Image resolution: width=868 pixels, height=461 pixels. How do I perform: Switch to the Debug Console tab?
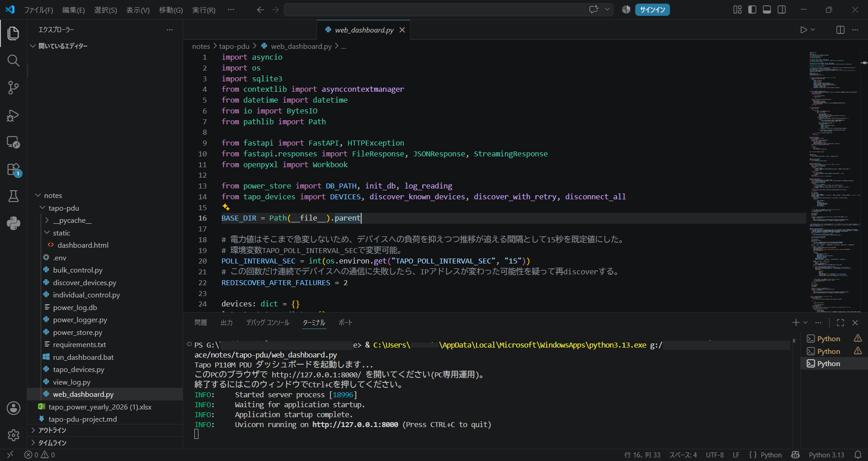[x=268, y=323]
